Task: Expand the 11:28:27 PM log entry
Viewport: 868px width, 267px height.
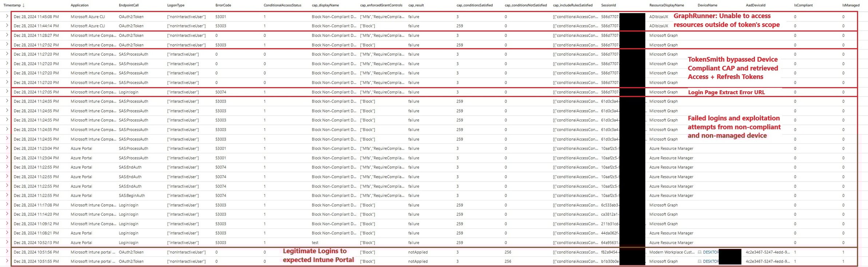Action: [x=7, y=35]
